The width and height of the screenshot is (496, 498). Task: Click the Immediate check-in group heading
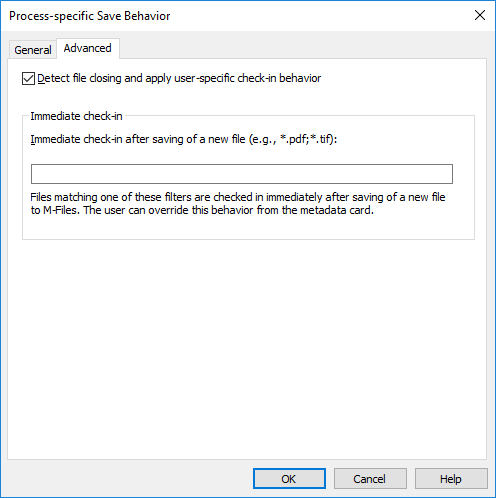(x=76, y=116)
